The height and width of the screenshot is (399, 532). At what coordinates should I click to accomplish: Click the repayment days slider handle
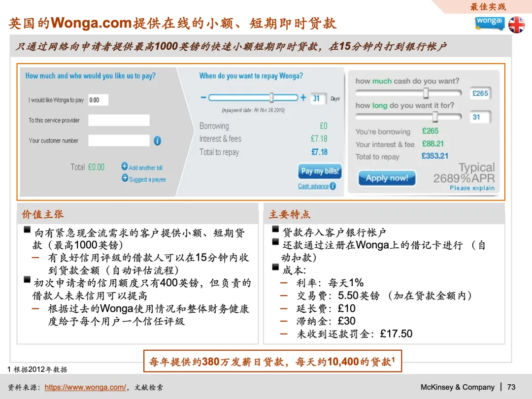pyautogui.click(x=271, y=98)
